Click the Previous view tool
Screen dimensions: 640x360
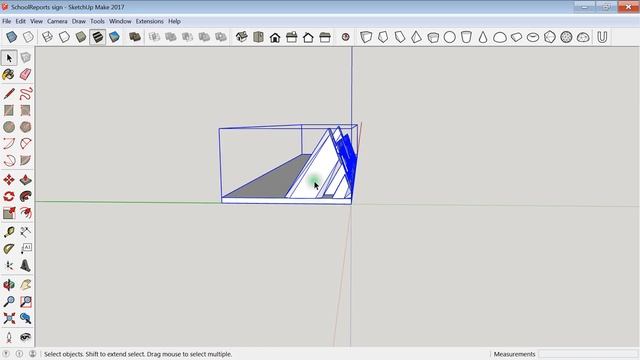coord(25,318)
